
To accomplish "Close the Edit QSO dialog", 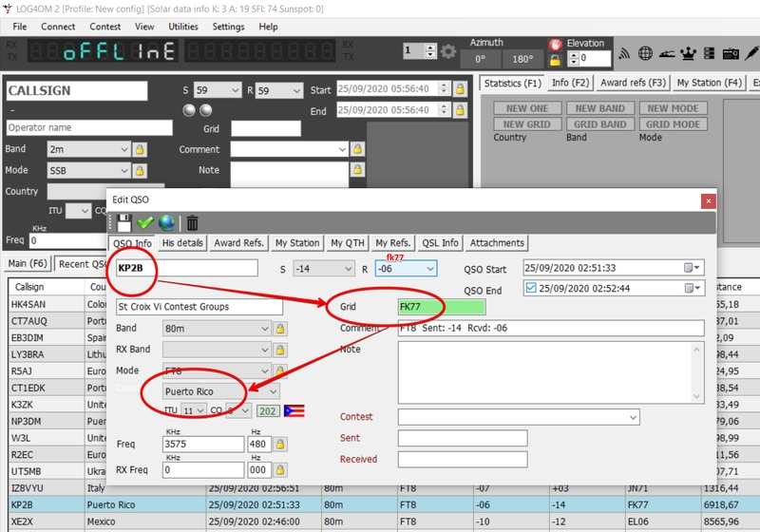I will pyautogui.click(x=708, y=201).
